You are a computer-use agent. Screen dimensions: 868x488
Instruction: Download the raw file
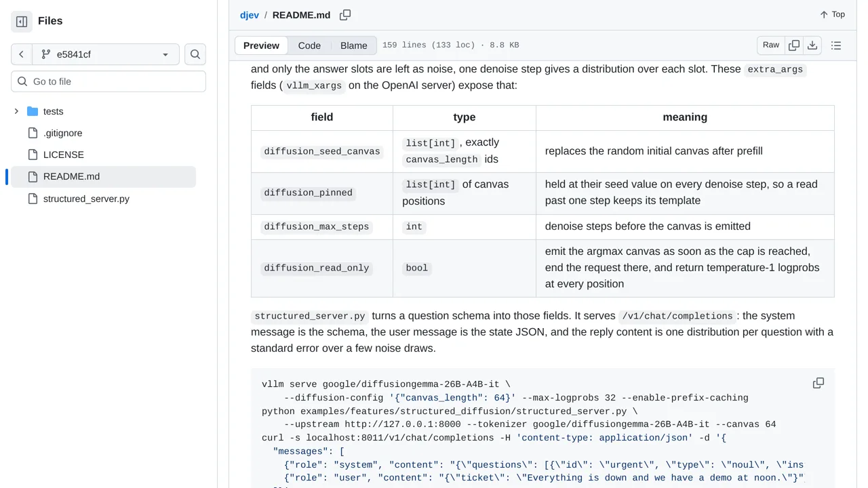coord(812,45)
